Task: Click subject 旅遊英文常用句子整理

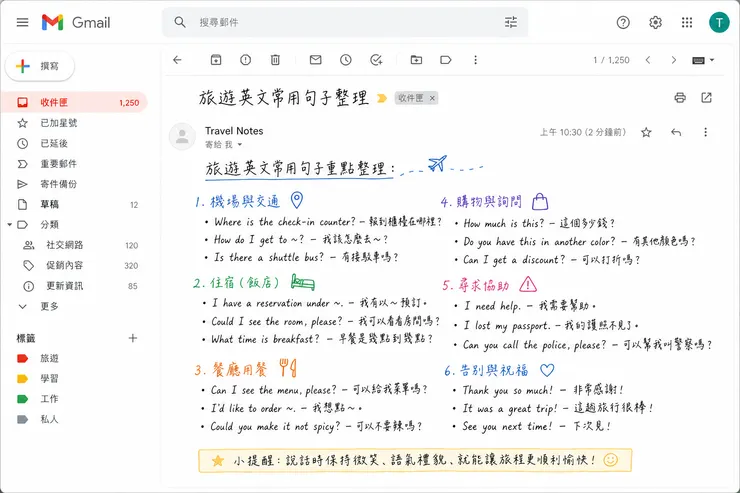Action: click(283, 98)
